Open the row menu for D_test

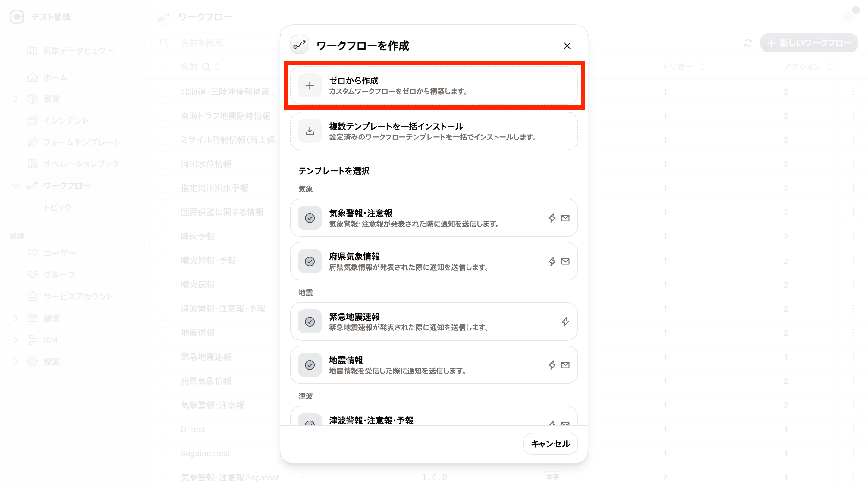(x=854, y=429)
